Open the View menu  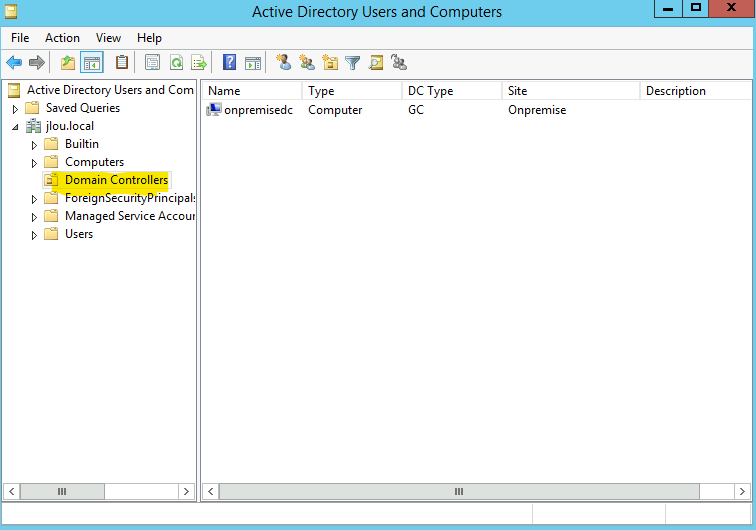pyautogui.click(x=108, y=38)
